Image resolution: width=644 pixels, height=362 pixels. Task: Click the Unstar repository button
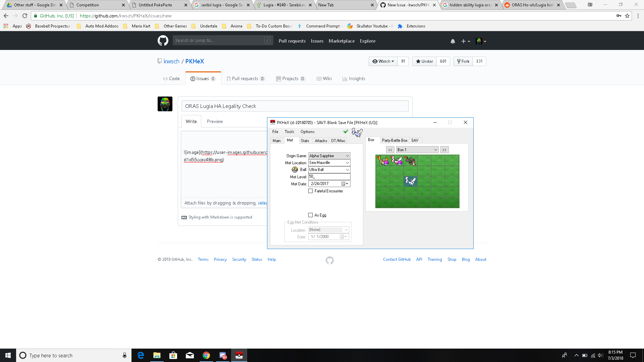tap(425, 61)
